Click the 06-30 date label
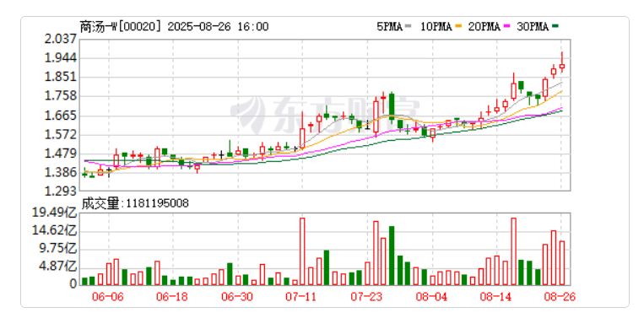Screen dimensions: 644x329 (x=237, y=297)
